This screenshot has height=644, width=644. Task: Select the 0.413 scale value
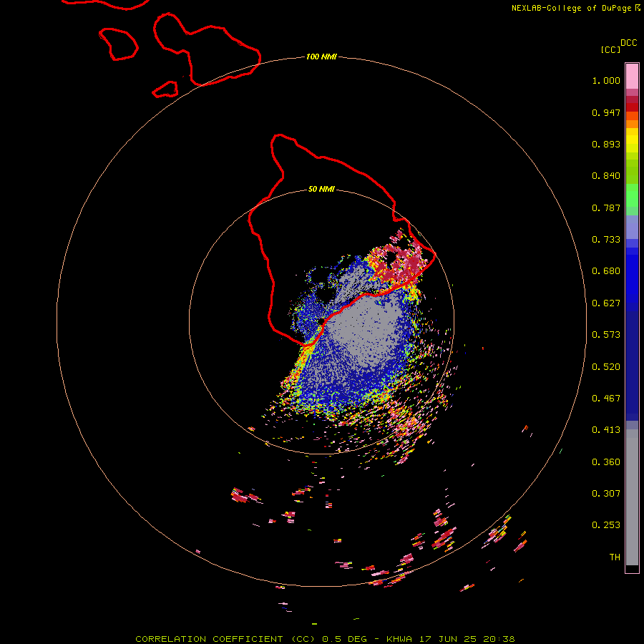(x=606, y=430)
